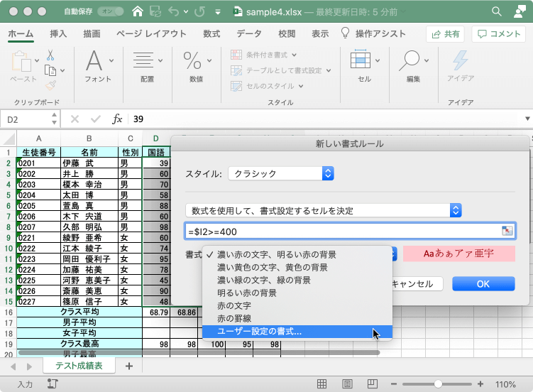Choose 赤の罫線 format option
Image resolution: width=533 pixels, height=392 pixels.
tap(297, 319)
